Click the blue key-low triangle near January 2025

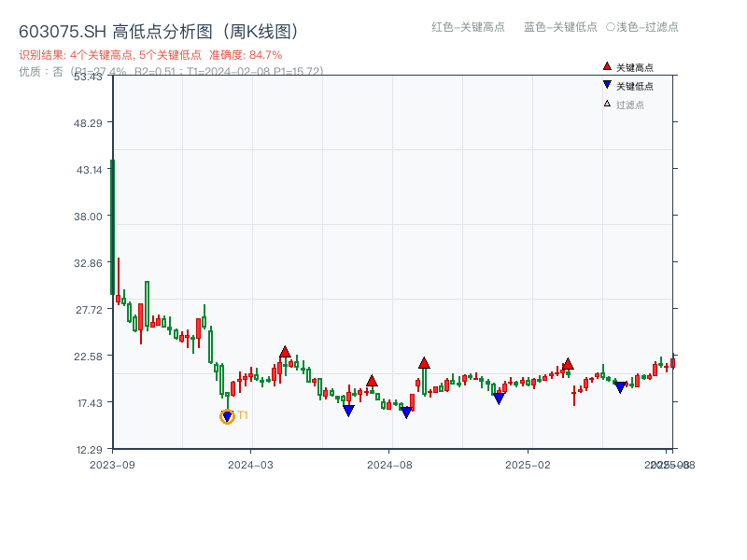[x=499, y=398]
